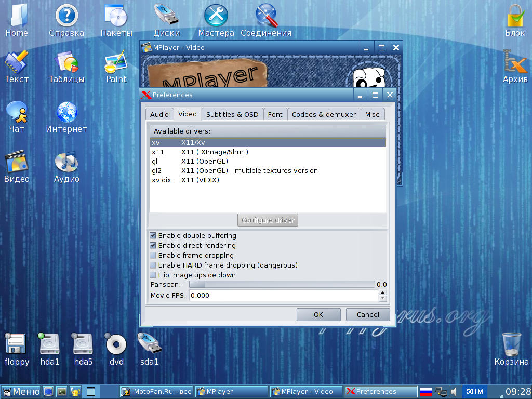Open the Codecs & demuxer tab
Viewport: 532px width, 399px height.
point(324,114)
